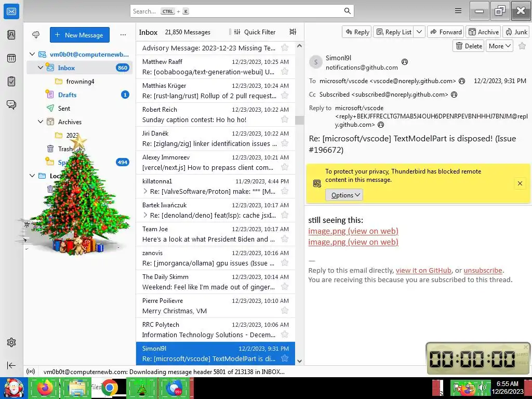The image size is (532, 399).
Task: Delete the open message
Action: coord(469,46)
